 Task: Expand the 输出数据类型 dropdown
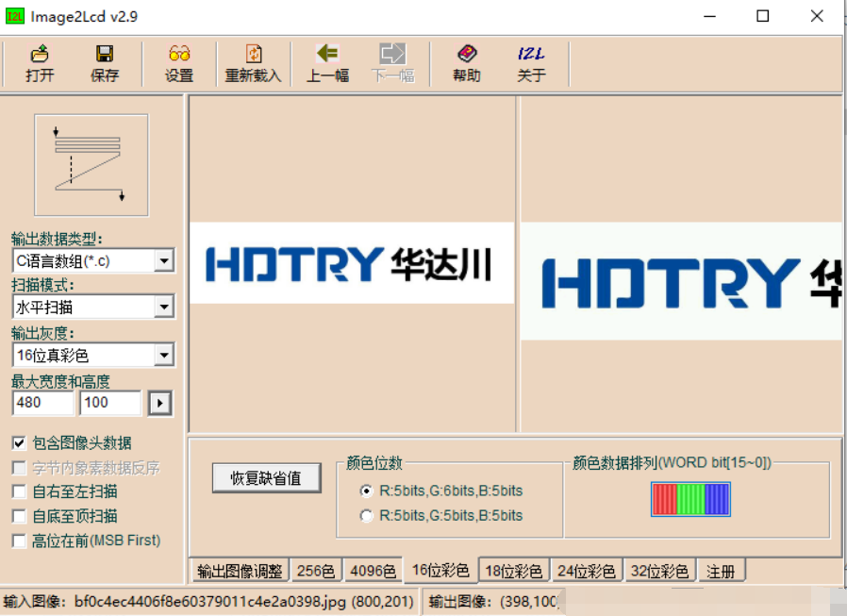(x=163, y=261)
